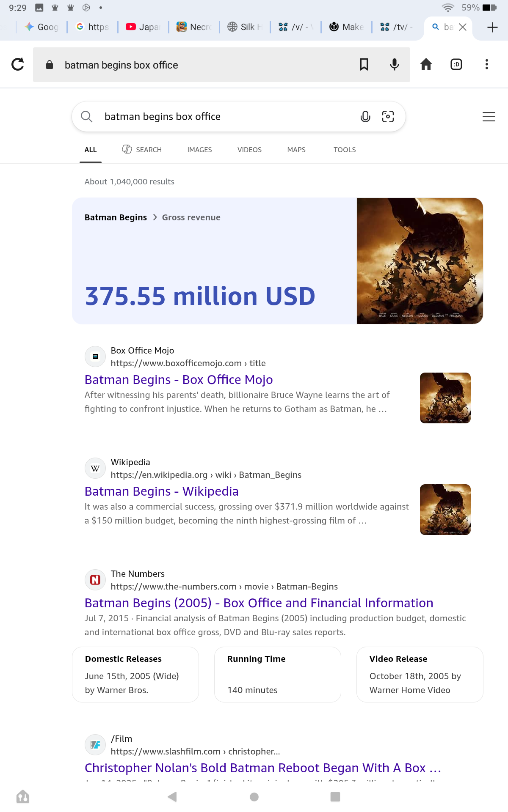The height and width of the screenshot is (812, 508).
Task: Open the Bing hamburger menu
Action: pyautogui.click(x=489, y=117)
